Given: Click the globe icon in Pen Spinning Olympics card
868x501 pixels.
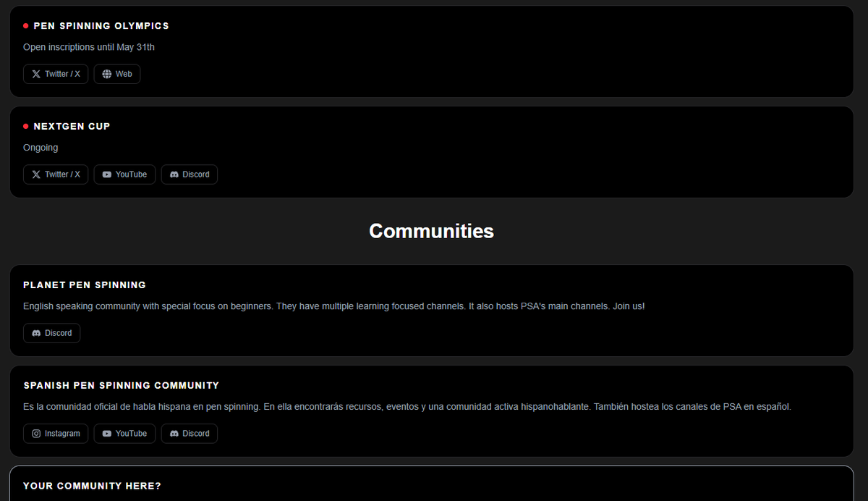Looking at the screenshot, I should [x=107, y=74].
